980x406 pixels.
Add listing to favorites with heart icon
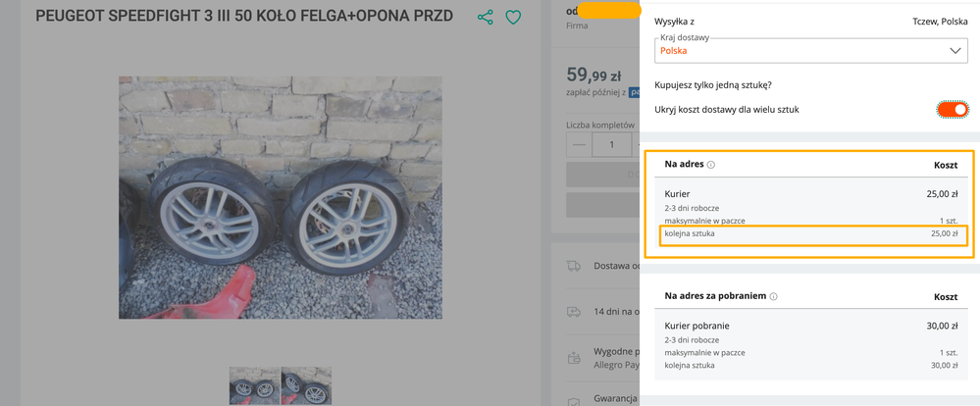[x=513, y=18]
